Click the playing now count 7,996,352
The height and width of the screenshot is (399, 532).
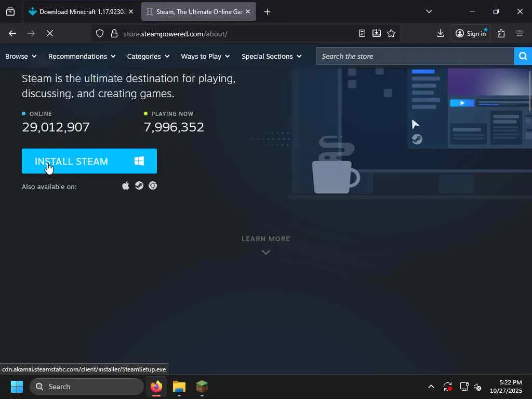click(174, 127)
